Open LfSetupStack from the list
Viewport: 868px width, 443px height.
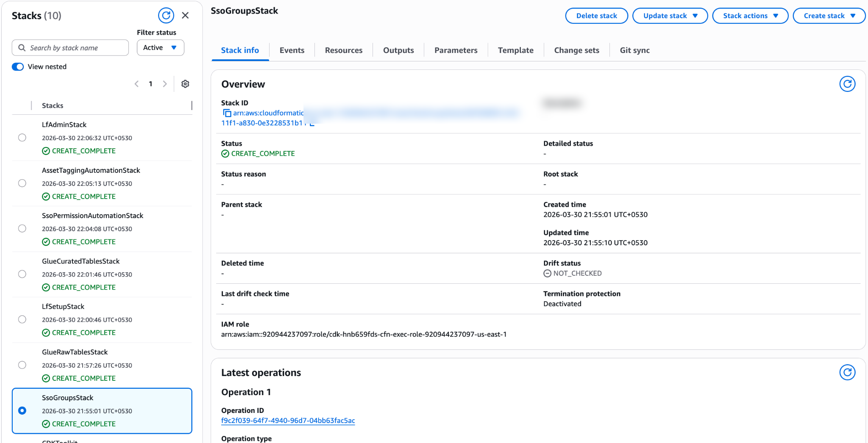click(x=63, y=307)
